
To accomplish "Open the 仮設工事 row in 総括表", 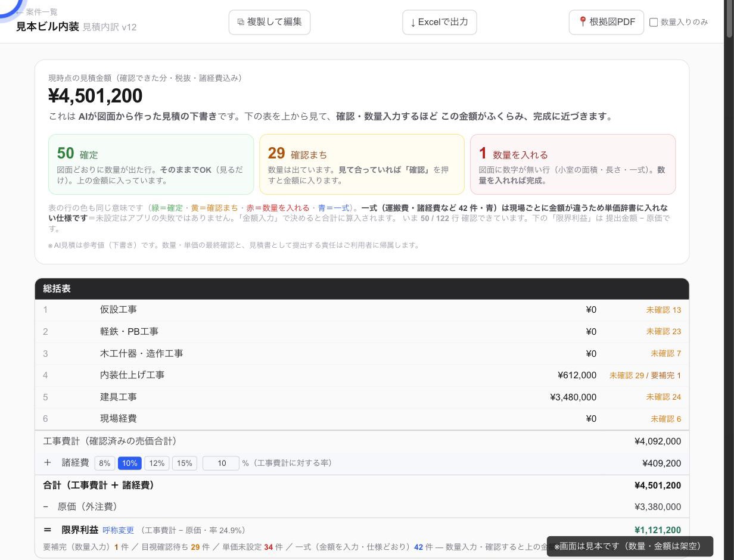I will coord(362,310).
